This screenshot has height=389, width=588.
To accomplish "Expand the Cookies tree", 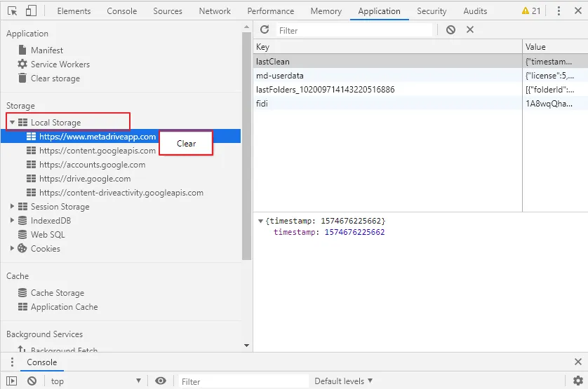I will tap(12, 248).
